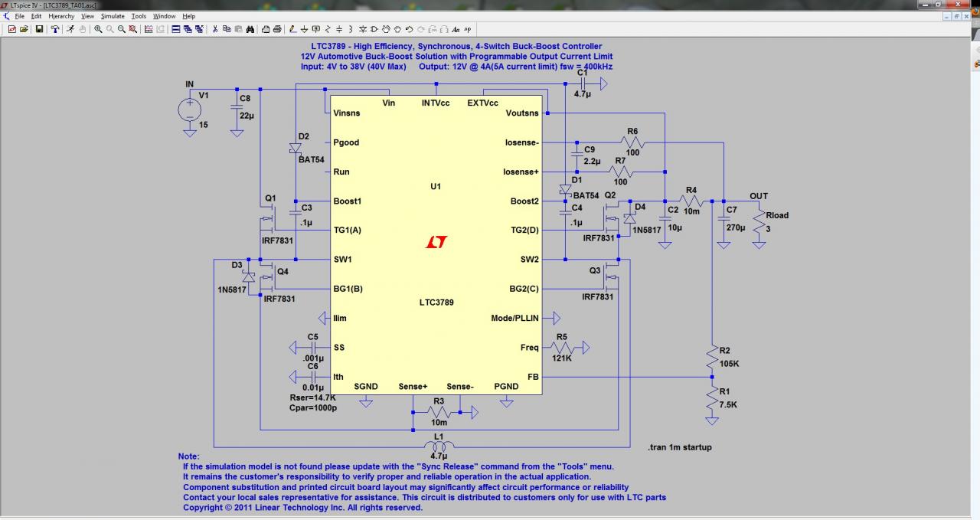Click the resistor R5 value '121K'
980x520 pixels.
click(561, 358)
